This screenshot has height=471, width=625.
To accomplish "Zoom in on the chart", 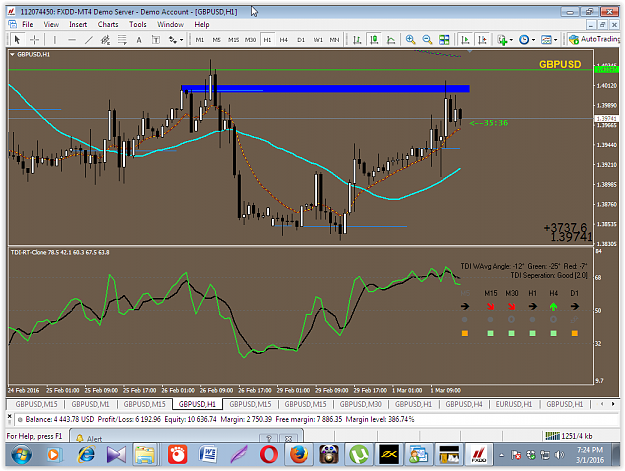I will pyautogui.click(x=410, y=39).
